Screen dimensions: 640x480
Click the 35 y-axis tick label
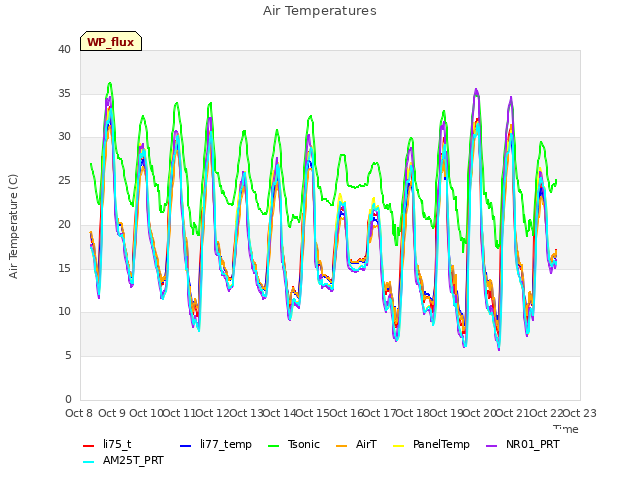point(64,93)
